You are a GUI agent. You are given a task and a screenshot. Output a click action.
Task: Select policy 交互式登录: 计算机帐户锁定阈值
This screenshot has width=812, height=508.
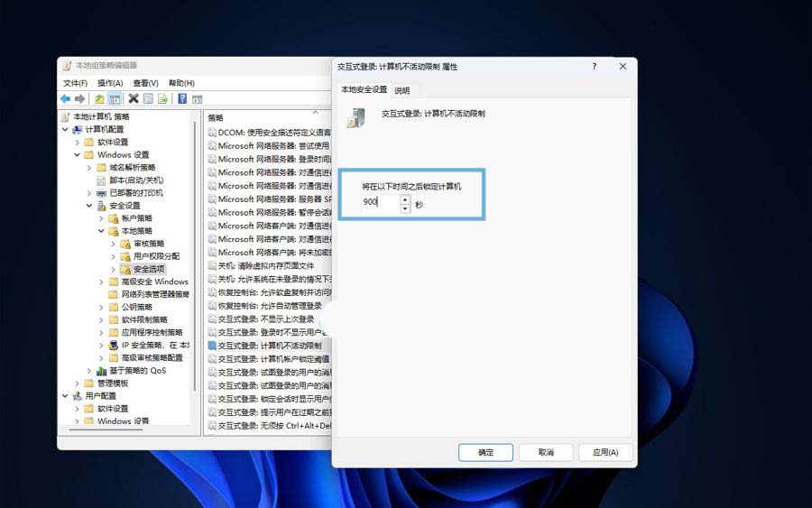pos(273,359)
